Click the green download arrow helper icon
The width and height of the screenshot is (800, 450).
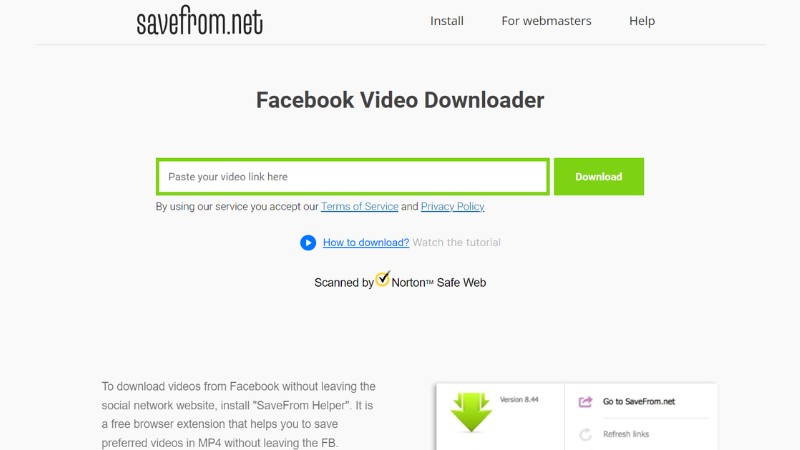click(471, 413)
